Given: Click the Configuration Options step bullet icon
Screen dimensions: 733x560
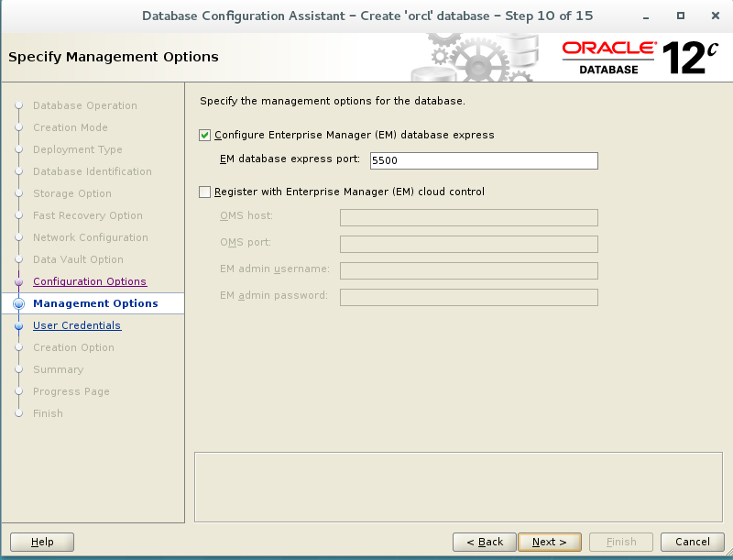Looking at the screenshot, I should pyautogui.click(x=18, y=282).
